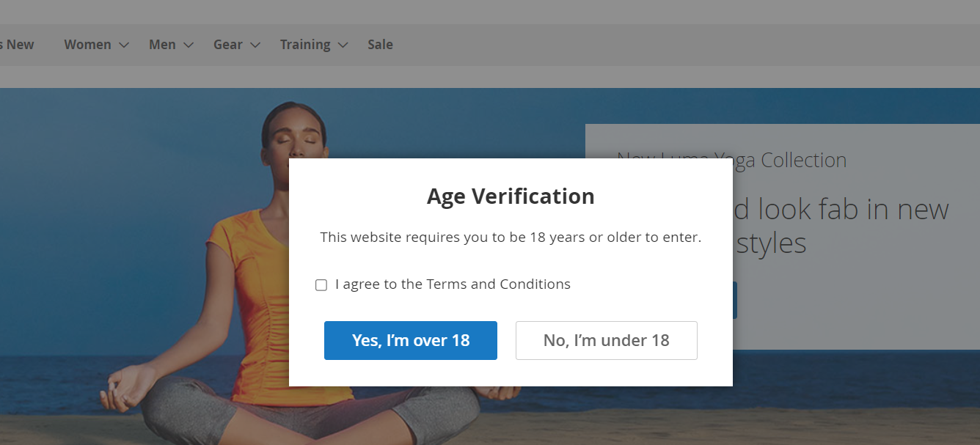Viewport: 980px width, 445px height.
Task: Go to the Sale navigation link
Action: coord(380,45)
